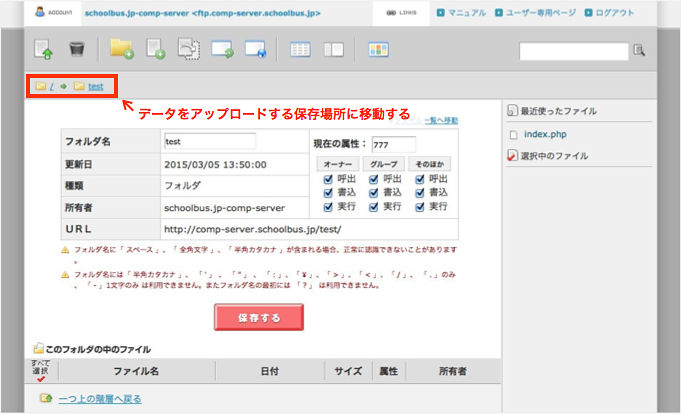The width and height of the screenshot is (681, 414).
Task: Click into the toolbar search box
Action: 574,51
